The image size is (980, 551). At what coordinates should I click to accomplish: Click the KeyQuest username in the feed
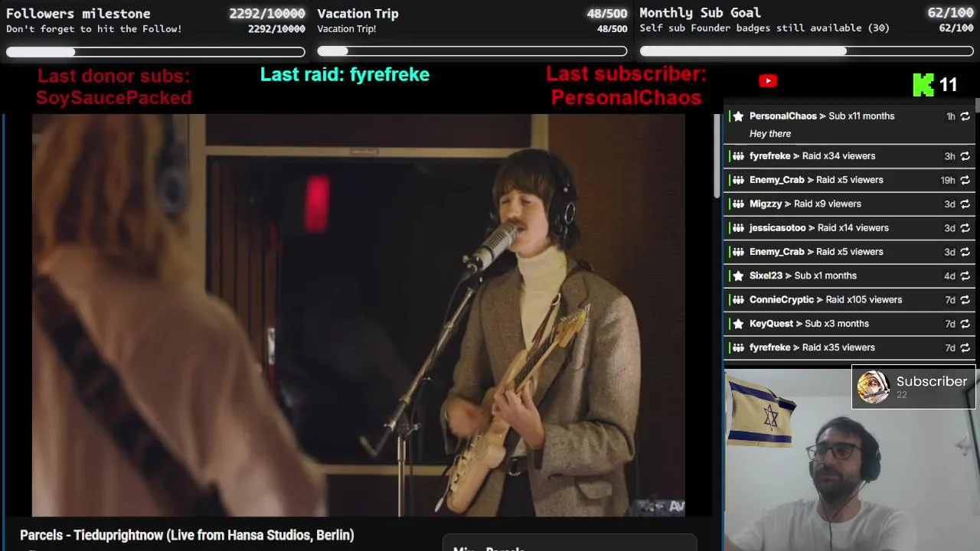click(772, 324)
